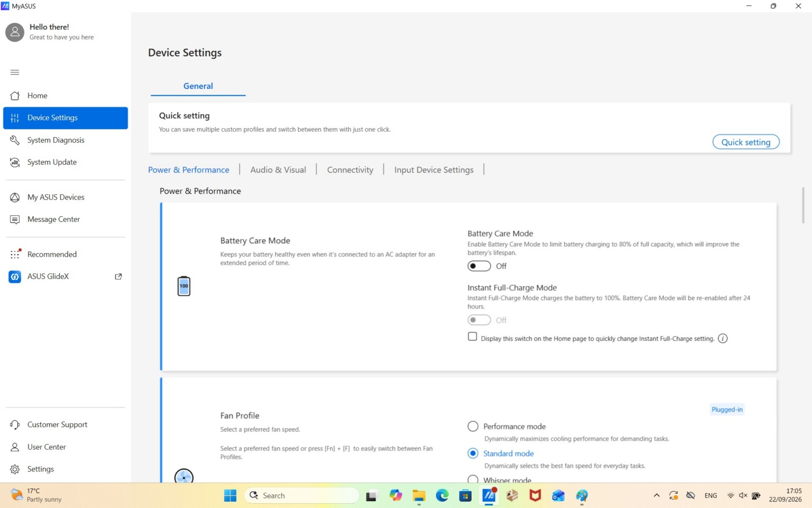812x508 pixels.
Task: Open System Diagnosis wrench icon
Action: click(15, 140)
